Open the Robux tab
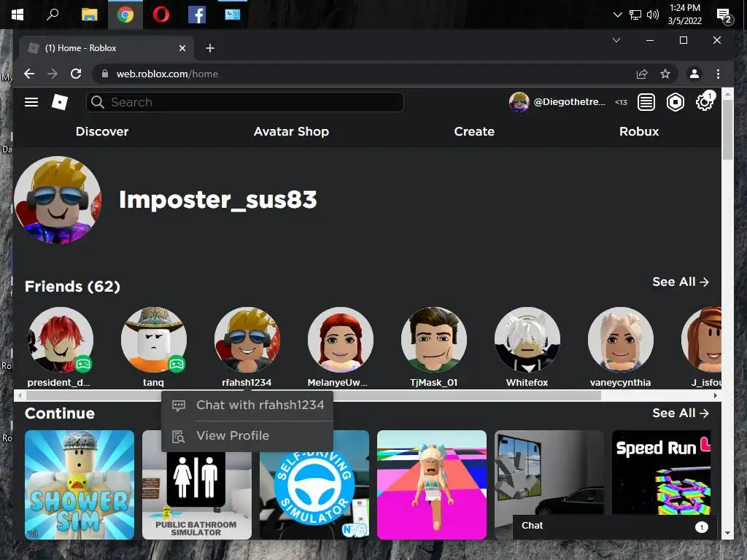The image size is (747, 560). tap(639, 131)
